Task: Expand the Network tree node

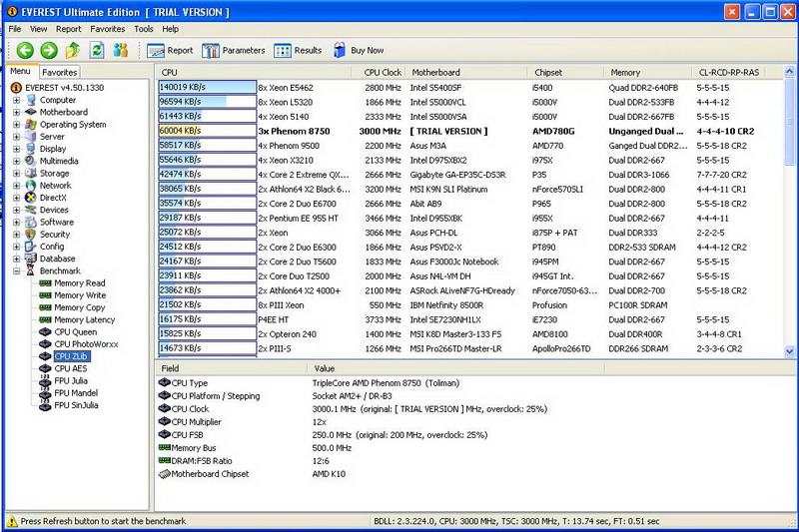Action: pyautogui.click(x=16, y=186)
